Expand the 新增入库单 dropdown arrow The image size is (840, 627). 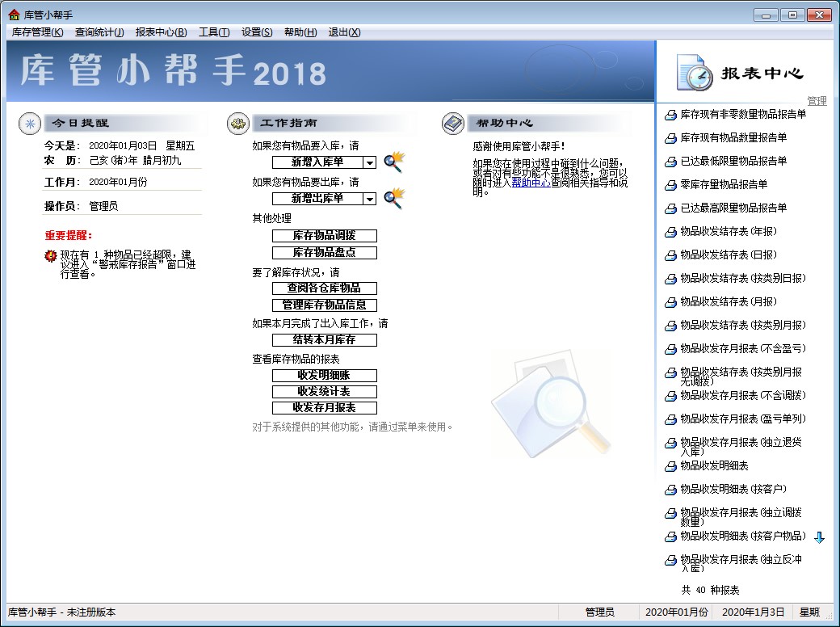pos(369,162)
